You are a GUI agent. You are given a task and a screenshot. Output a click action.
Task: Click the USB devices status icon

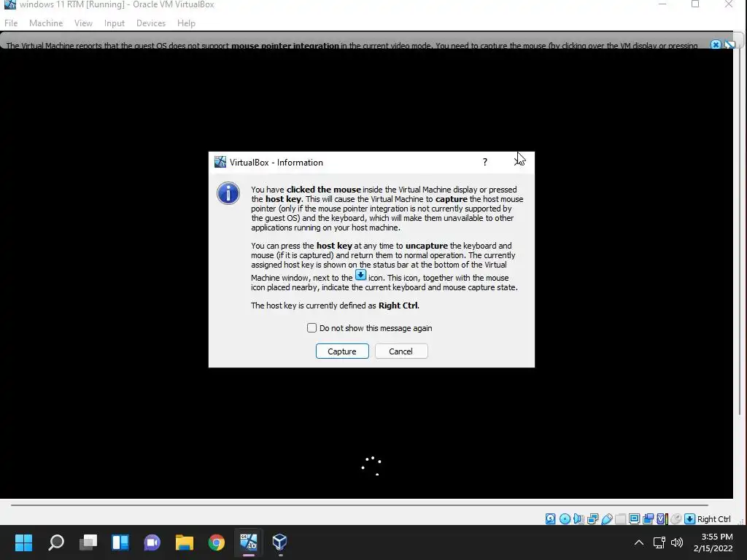click(607, 519)
